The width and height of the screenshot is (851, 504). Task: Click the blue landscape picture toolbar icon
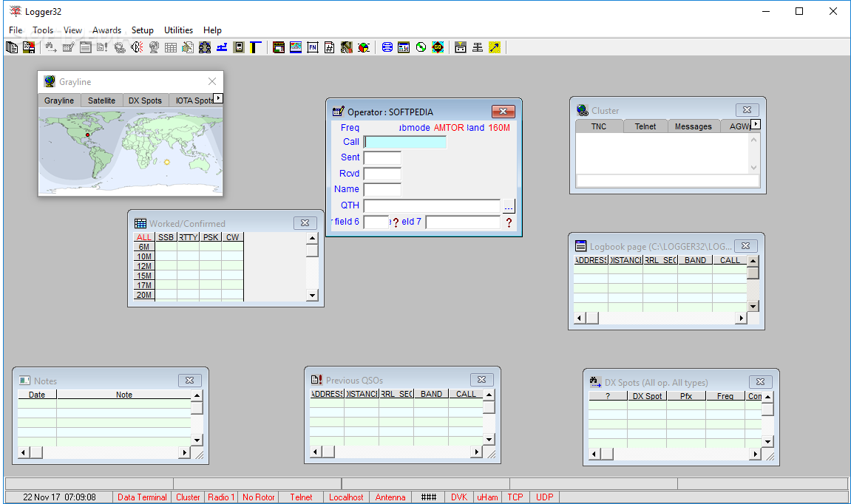click(x=296, y=47)
